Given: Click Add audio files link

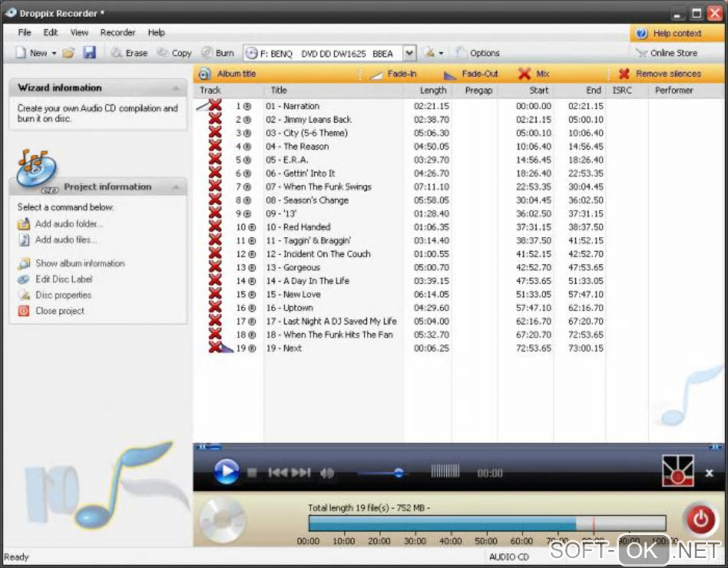Looking at the screenshot, I should (x=58, y=240).
